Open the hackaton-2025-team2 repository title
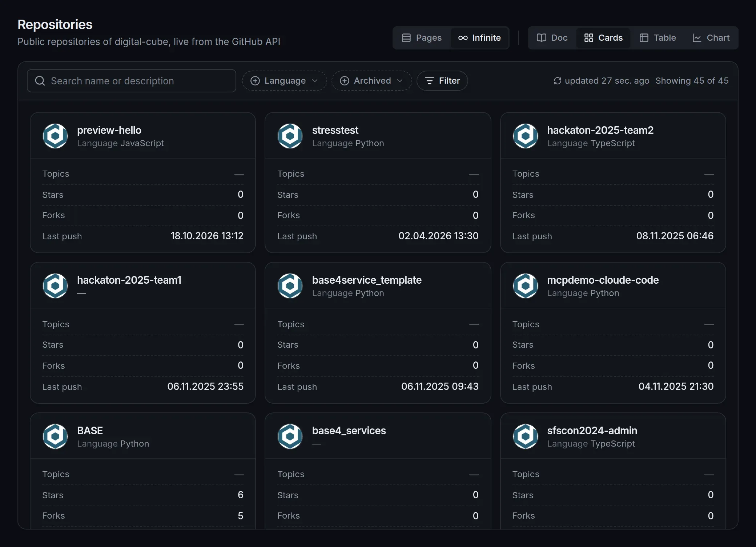This screenshot has height=547, width=756. [600, 130]
